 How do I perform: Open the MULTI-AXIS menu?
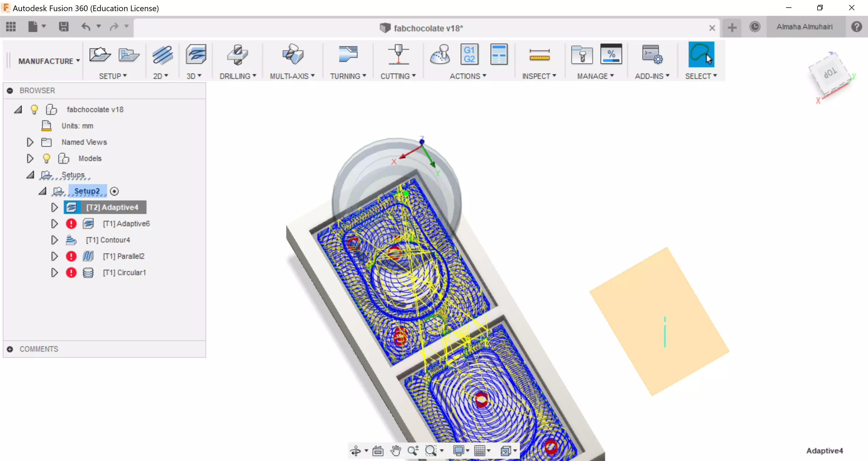[x=292, y=76]
